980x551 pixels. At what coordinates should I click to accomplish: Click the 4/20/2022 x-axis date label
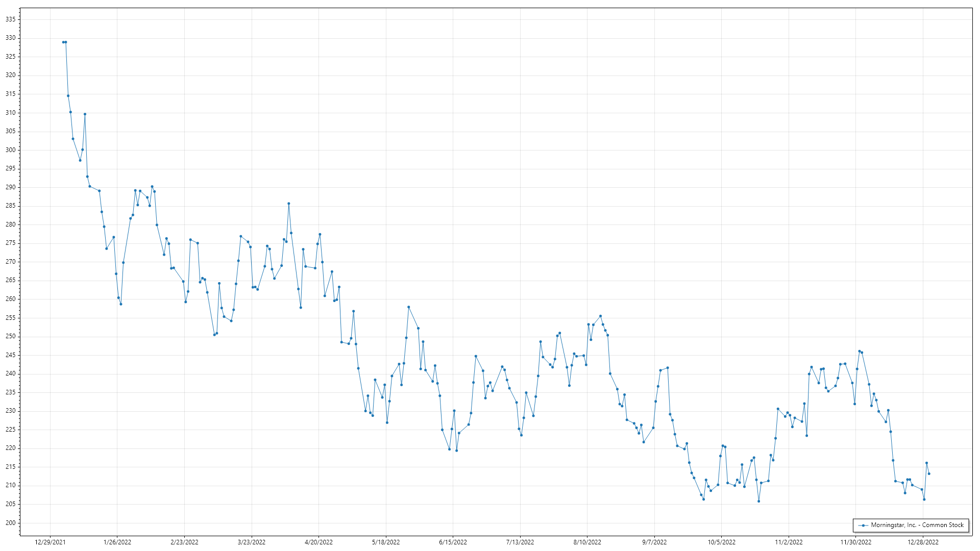318,542
